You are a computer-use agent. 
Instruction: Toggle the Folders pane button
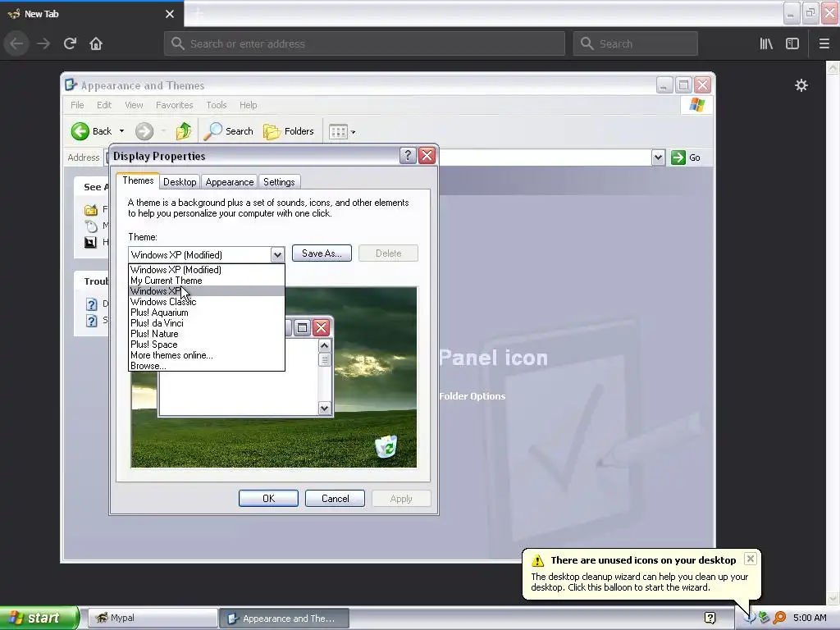289,131
